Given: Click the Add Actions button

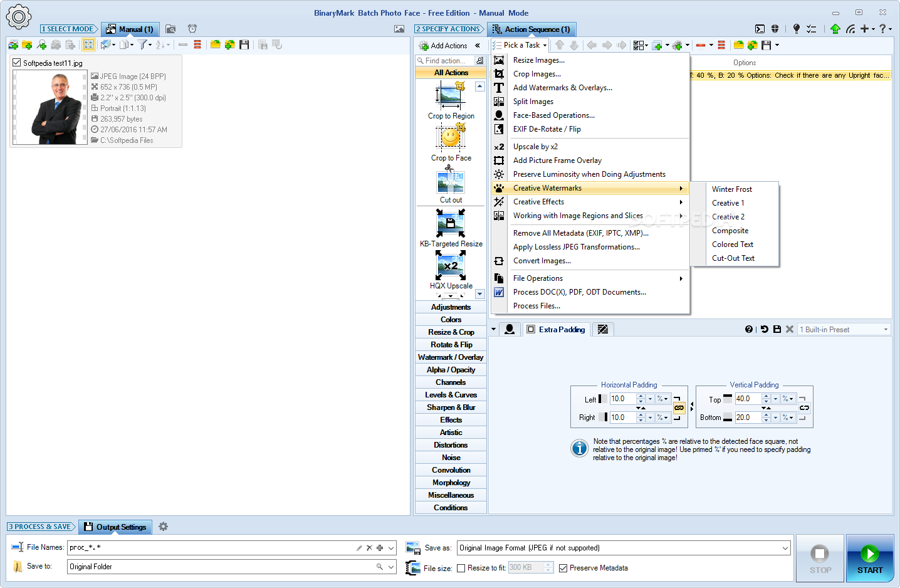Looking at the screenshot, I should coord(443,45).
